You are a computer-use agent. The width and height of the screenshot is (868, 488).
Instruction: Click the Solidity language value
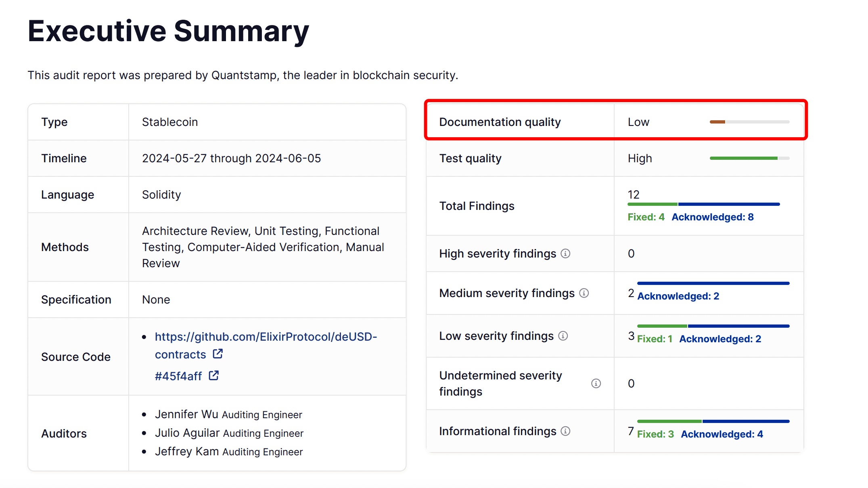(x=161, y=195)
